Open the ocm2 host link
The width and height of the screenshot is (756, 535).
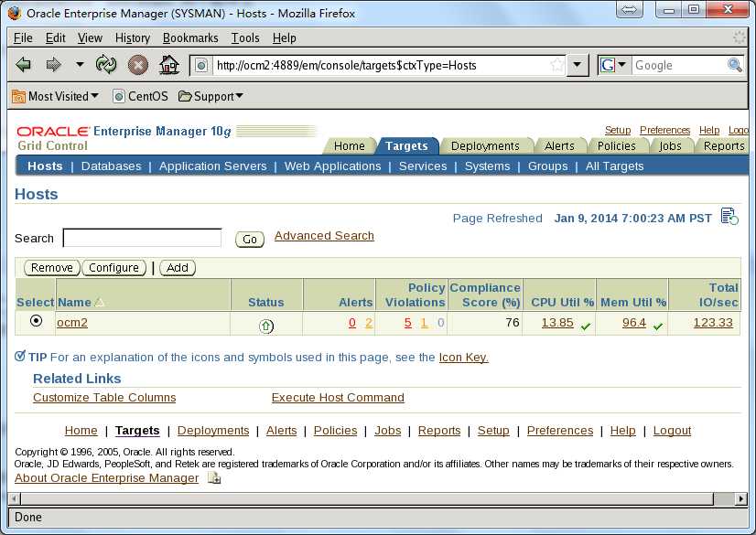pyautogui.click(x=72, y=322)
